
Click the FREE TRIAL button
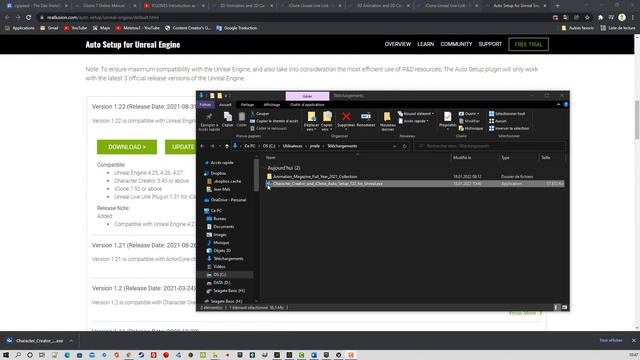(528, 44)
